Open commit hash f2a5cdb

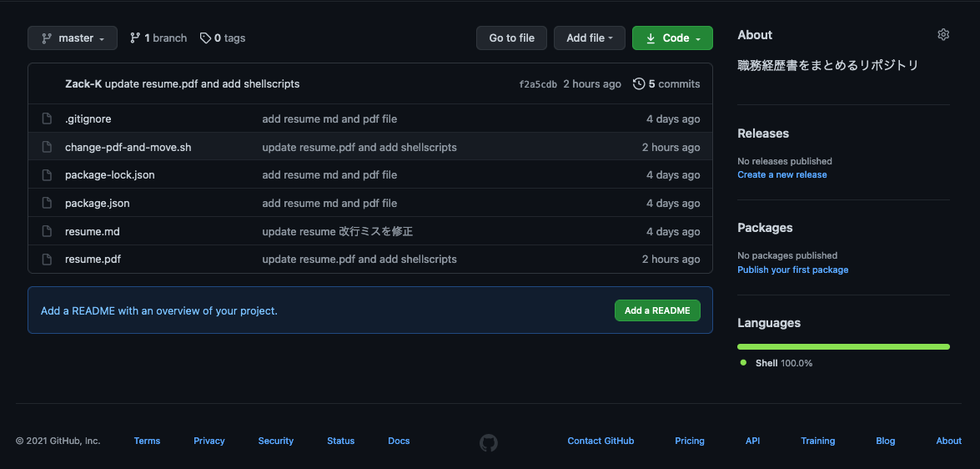[x=537, y=84]
